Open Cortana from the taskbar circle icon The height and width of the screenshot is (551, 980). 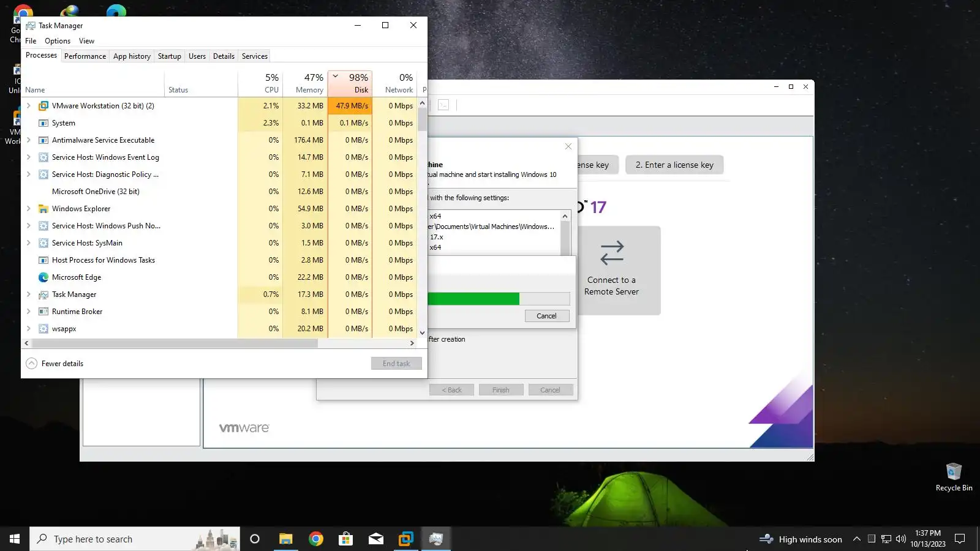(255, 539)
